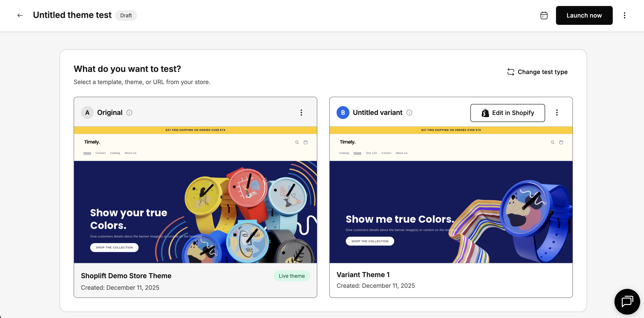Click cart icon in variant preview
The image size is (644, 318).
click(x=561, y=142)
